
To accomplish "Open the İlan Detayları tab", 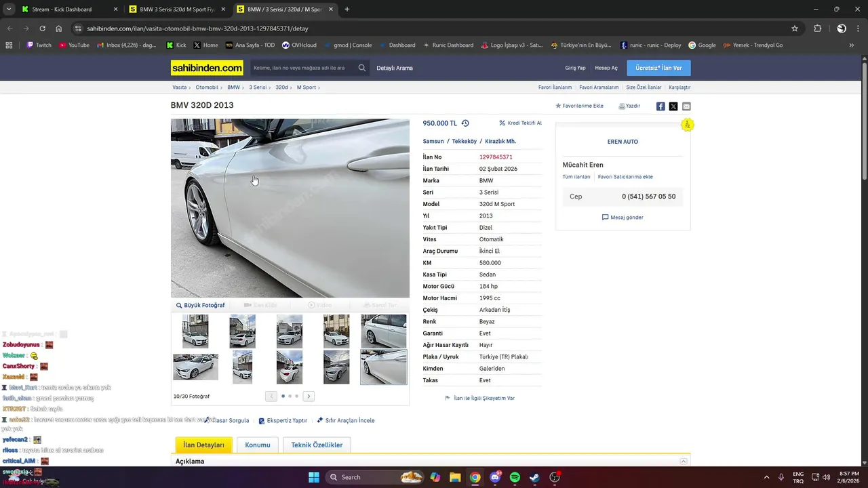I will [x=203, y=445].
